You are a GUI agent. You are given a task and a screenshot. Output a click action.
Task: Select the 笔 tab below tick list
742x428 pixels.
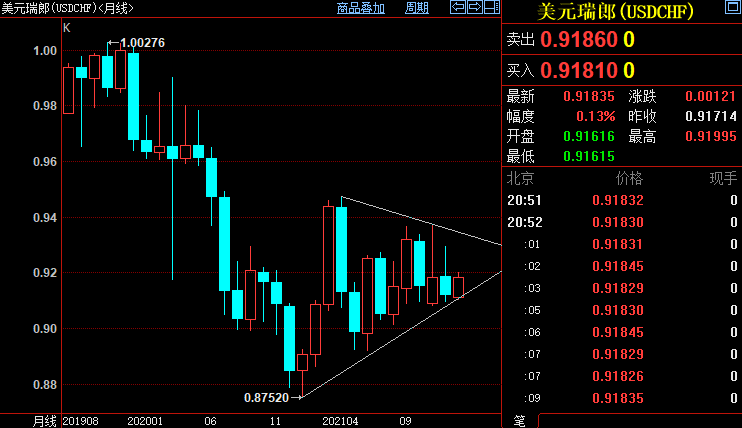[x=519, y=420]
